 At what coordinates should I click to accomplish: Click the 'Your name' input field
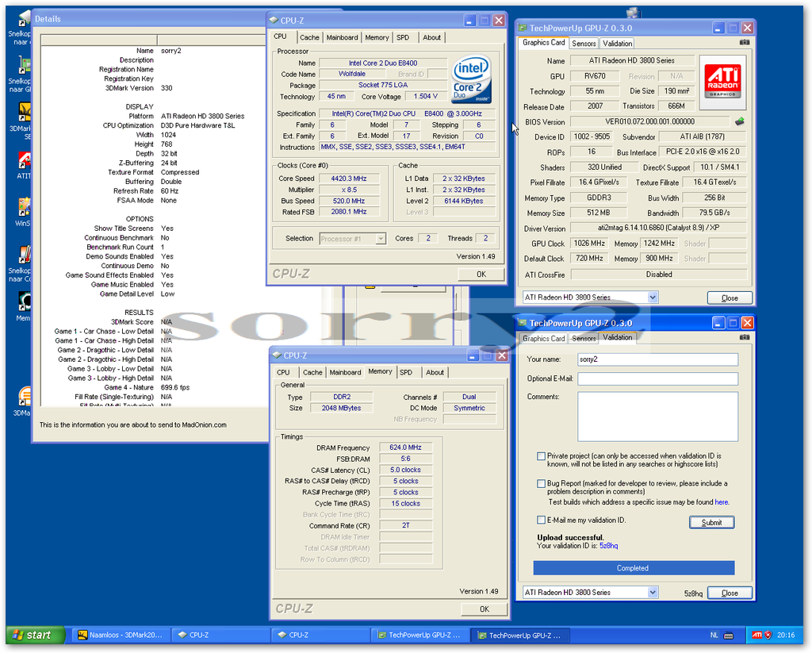point(657,359)
